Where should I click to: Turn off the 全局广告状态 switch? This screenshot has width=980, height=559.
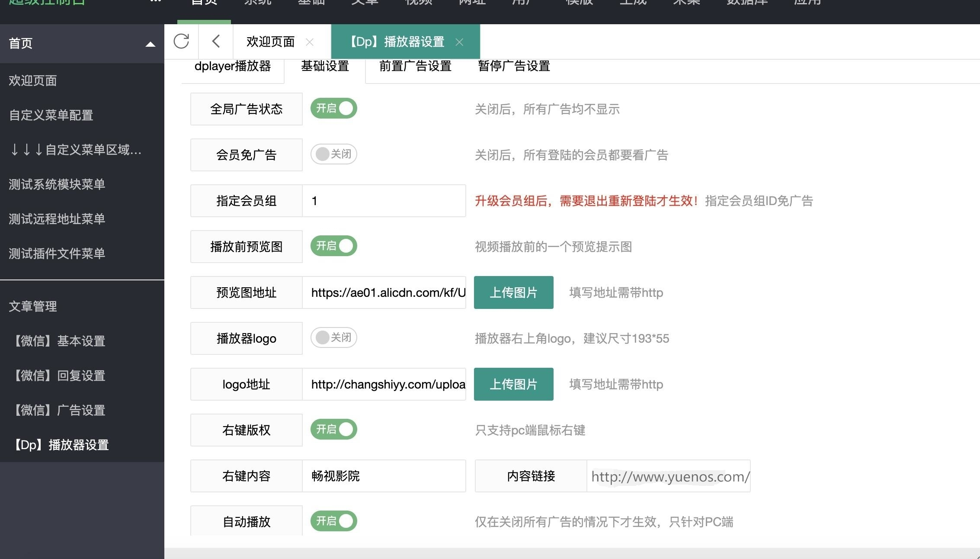tap(333, 108)
